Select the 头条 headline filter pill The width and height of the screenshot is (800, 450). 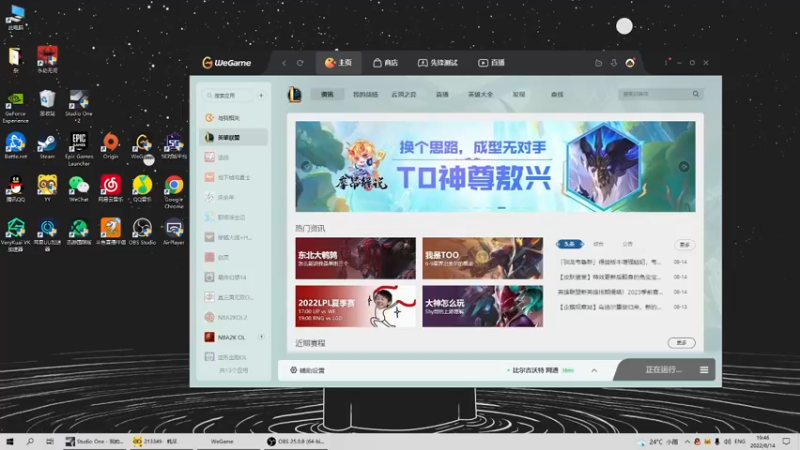569,244
